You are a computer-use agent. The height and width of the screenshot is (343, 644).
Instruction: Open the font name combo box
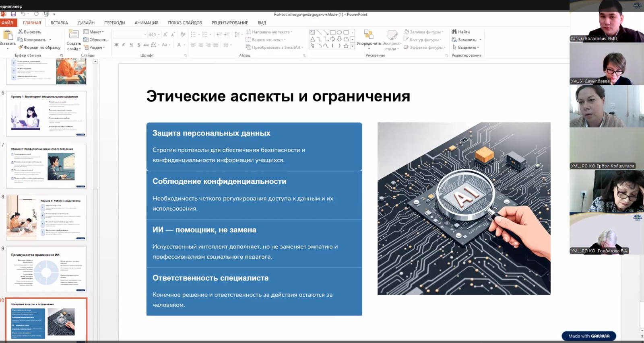point(130,35)
